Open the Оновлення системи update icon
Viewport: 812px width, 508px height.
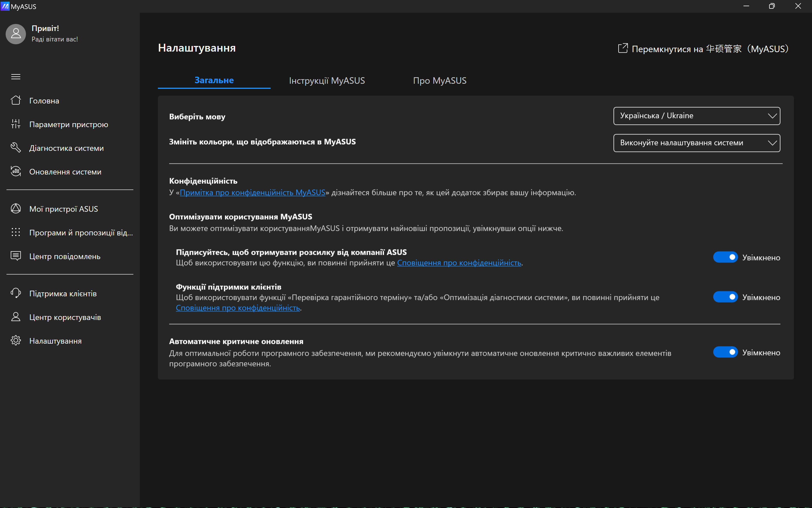pyautogui.click(x=16, y=171)
